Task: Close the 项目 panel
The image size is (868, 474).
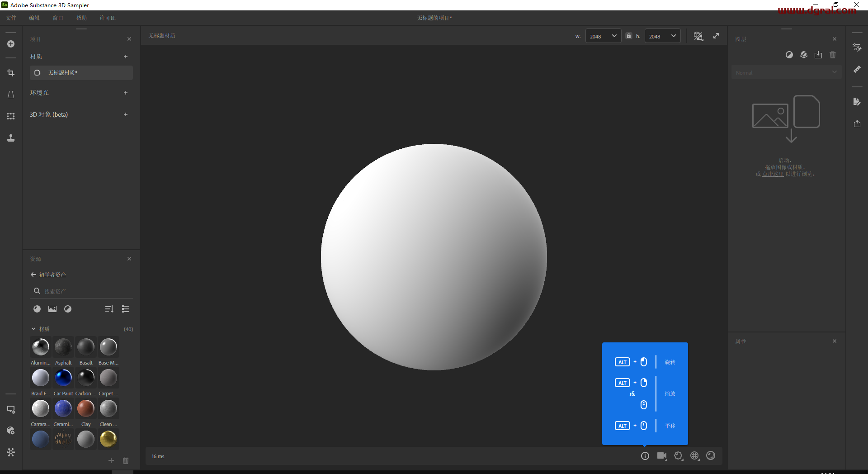Action: [x=129, y=39]
